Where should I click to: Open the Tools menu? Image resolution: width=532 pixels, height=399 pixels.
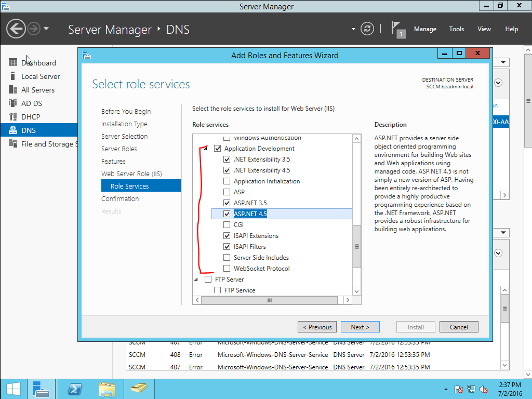pos(456,29)
